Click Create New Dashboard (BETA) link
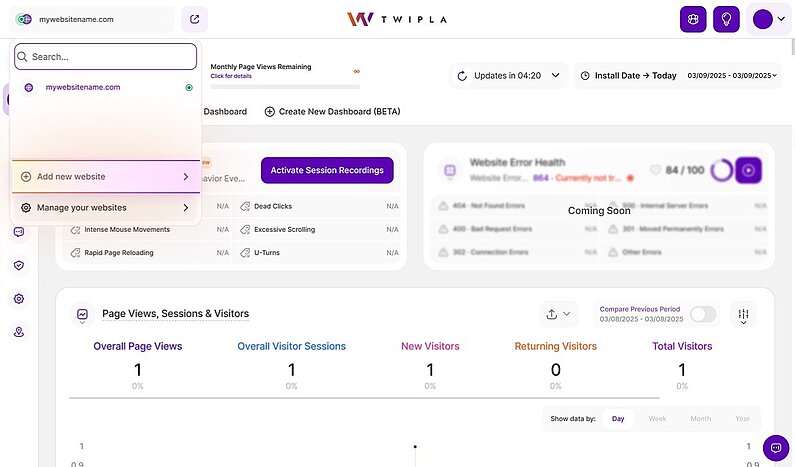The image size is (795, 467). [x=331, y=112]
